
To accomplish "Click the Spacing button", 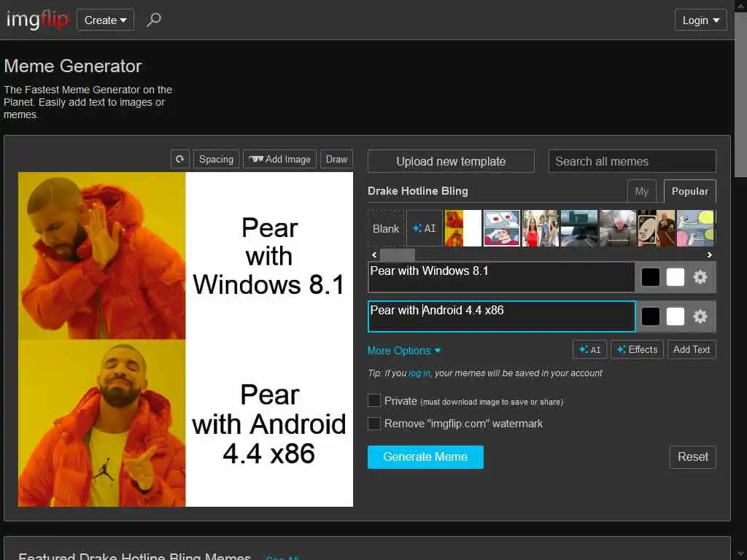I will 216,159.
